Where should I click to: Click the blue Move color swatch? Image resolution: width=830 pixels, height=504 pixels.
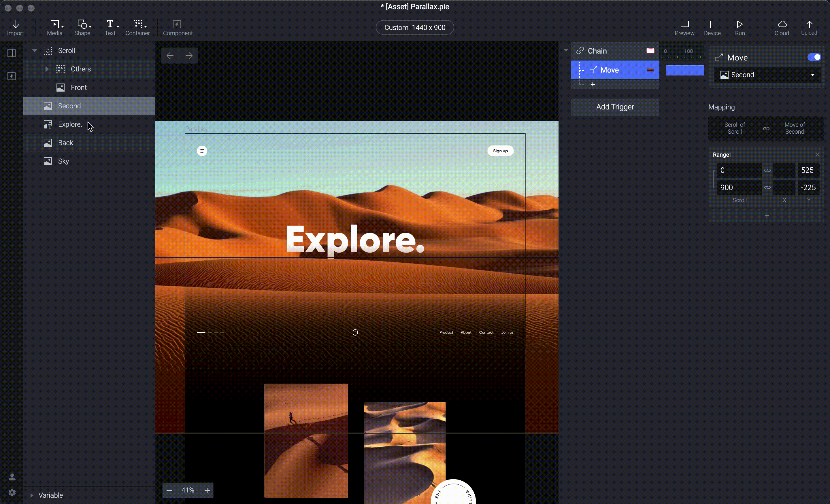tap(685, 70)
